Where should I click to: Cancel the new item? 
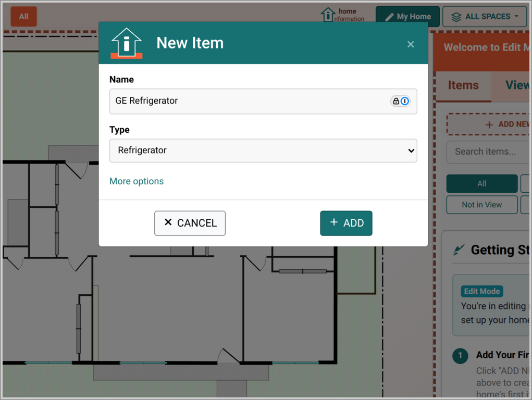(x=190, y=223)
